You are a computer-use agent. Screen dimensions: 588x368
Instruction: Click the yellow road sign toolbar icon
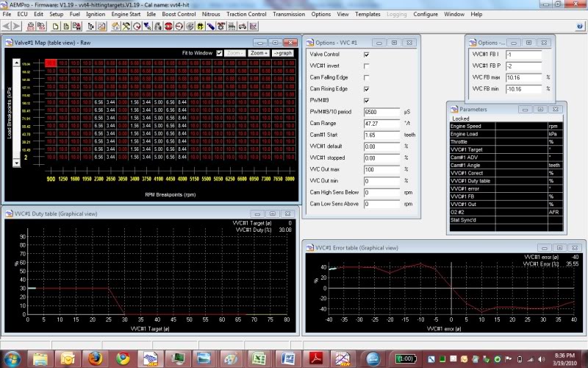tap(200, 26)
